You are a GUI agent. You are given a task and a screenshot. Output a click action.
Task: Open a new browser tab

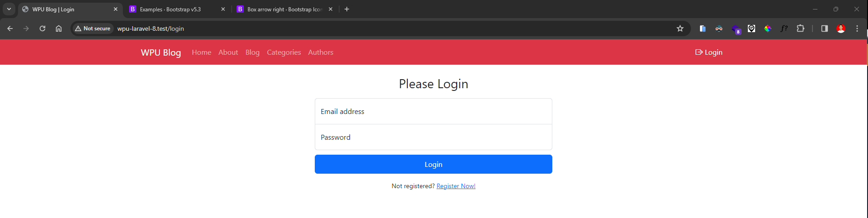pos(347,9)
